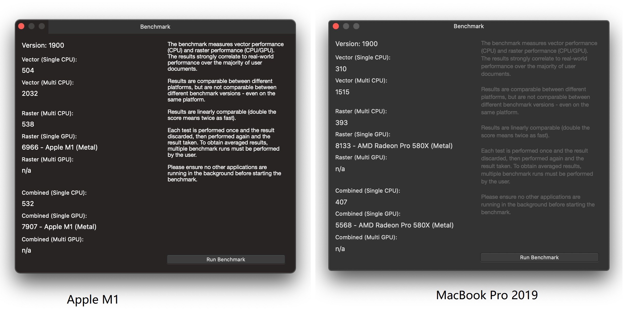
Task: Select the 1515 Vector Multi CPU score
Action: coord(342,92)
